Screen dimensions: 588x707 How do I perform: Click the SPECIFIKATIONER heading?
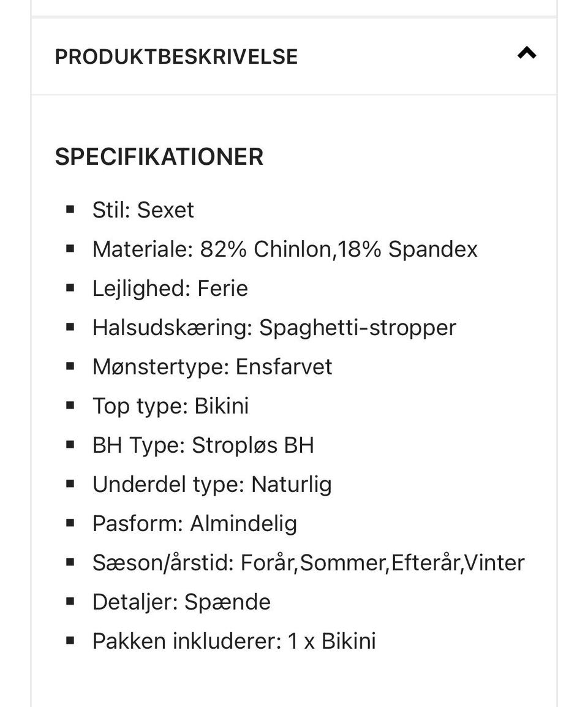coord(159,157)
